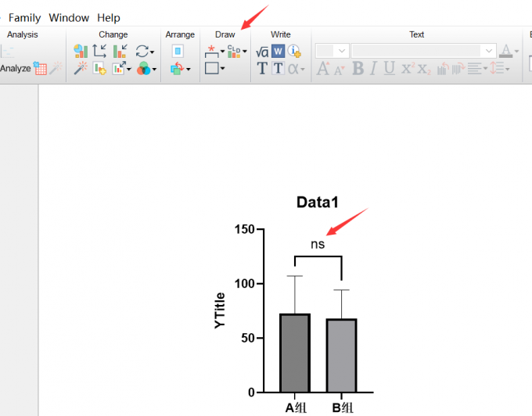The image size is (532, 416).
Task: Expand the color scheme dropdown arrow
Action: pyautogui.click(x=154, y=69)
